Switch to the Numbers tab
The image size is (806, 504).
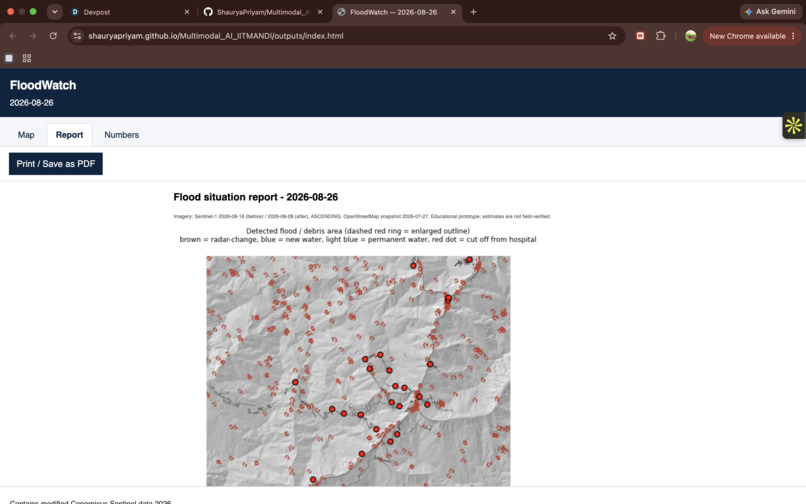pos(121,135)
